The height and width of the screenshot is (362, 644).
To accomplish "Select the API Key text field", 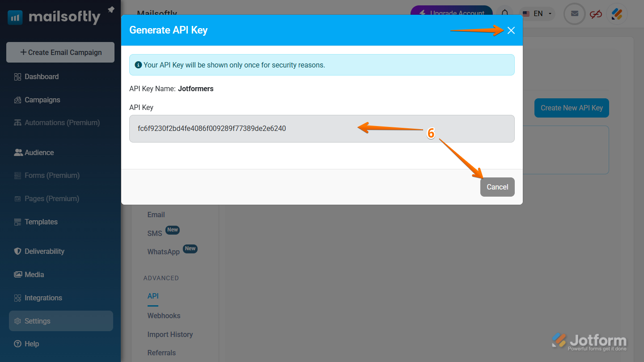I will coord(322,129).
